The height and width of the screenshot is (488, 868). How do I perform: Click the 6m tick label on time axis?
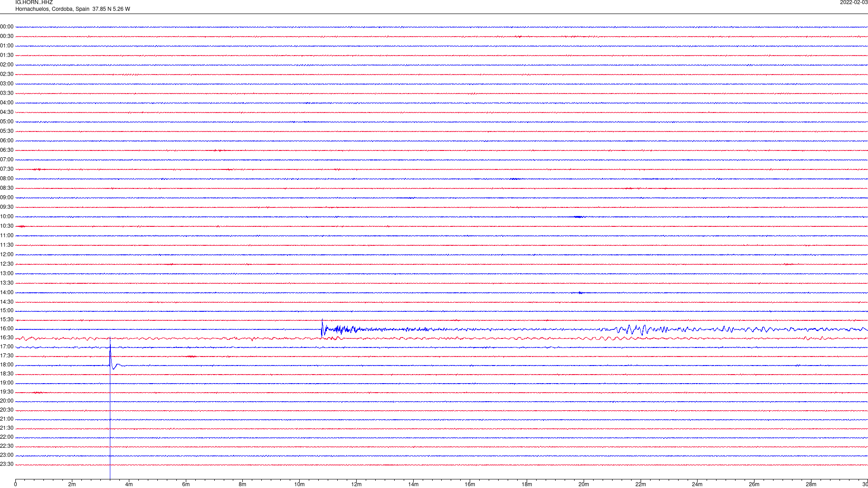pos(186,484)
